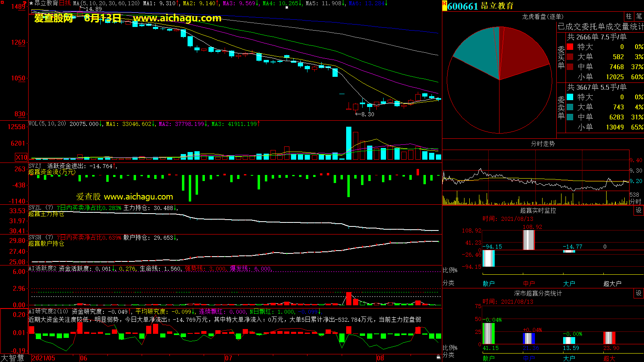Open 设 settings for 深市超赢分类统计 panel
The image size is (644, 362).
click(x=638, y=293)
